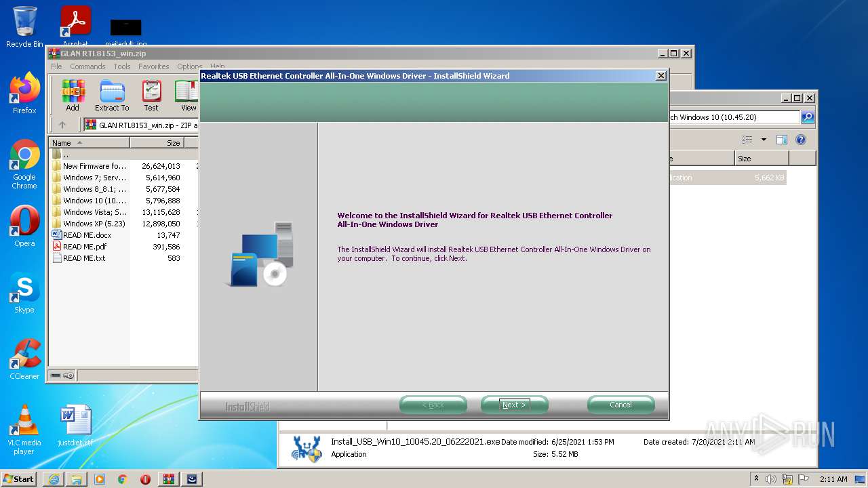Click the Explorer change view icon
Screen dimensions: 868x488
click(747, 140)
